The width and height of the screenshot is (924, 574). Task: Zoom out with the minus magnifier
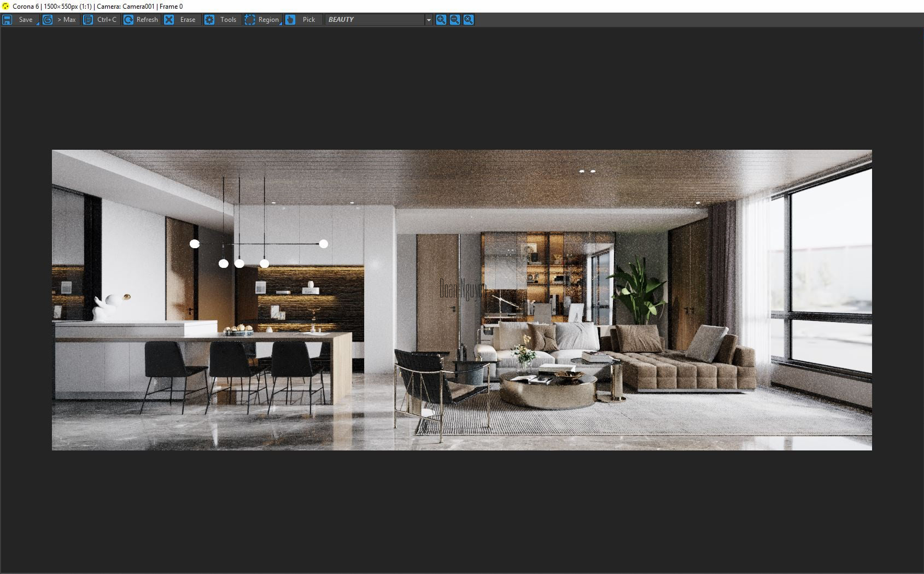(454, 20)
